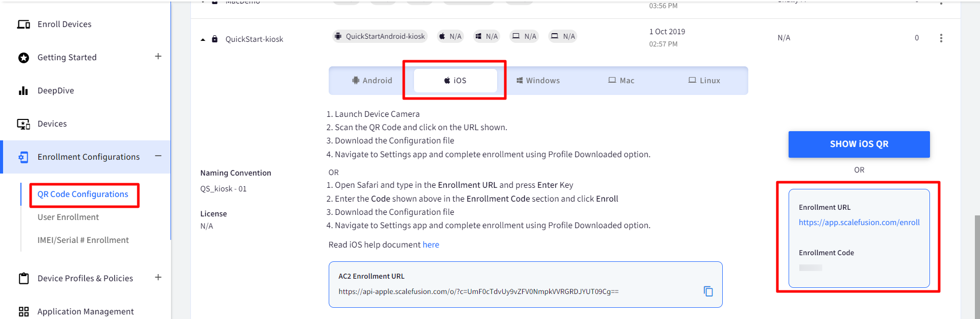Expand the Getting Started menu

click(158, 56)
